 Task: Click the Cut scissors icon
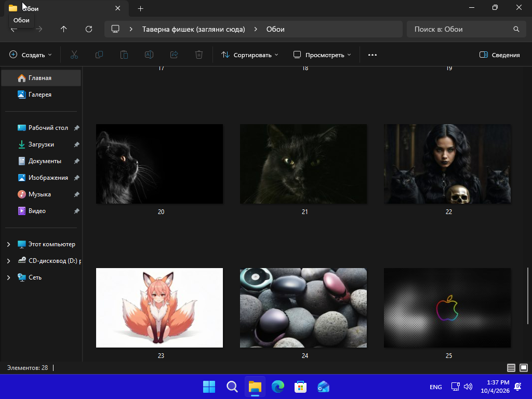[x=74, y=55]
